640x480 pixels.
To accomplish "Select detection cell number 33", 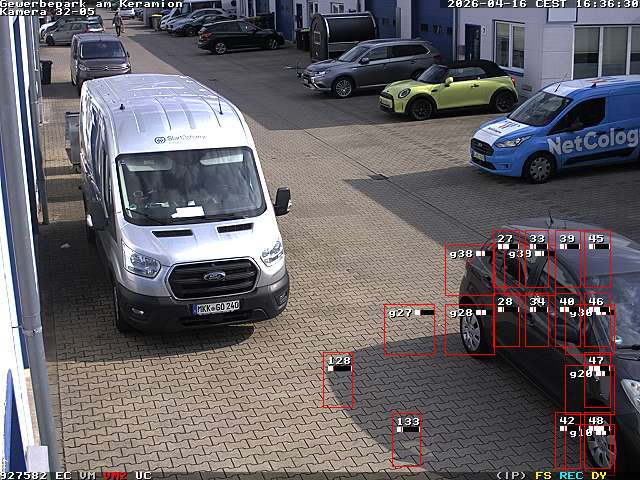I will click(538, 260).
